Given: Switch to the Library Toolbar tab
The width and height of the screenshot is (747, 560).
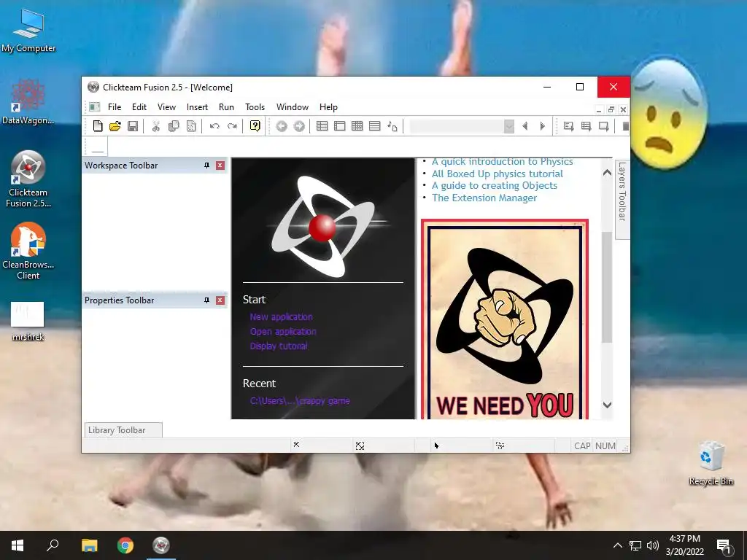Looking at the screenshot, I should (123, 430).
